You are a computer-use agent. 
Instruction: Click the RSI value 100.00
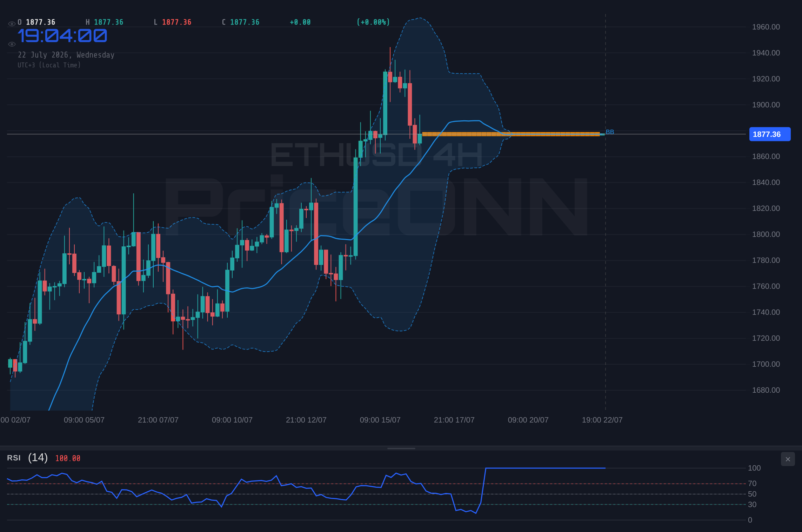pos(68,458)
